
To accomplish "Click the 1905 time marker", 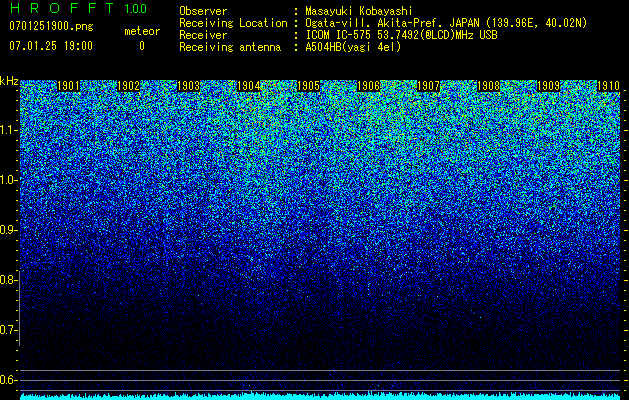I will tap(308, 86).
